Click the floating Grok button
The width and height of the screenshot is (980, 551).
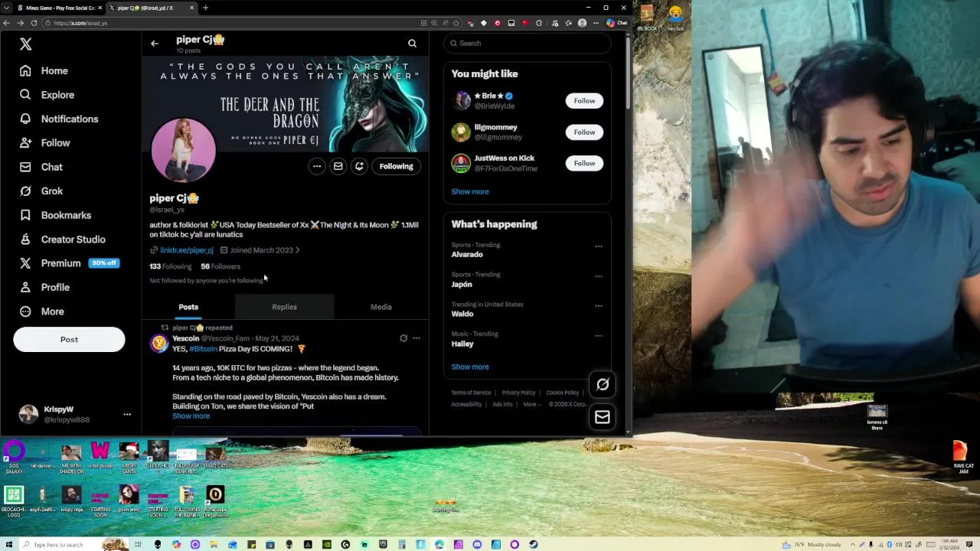[x=603, y=385]
